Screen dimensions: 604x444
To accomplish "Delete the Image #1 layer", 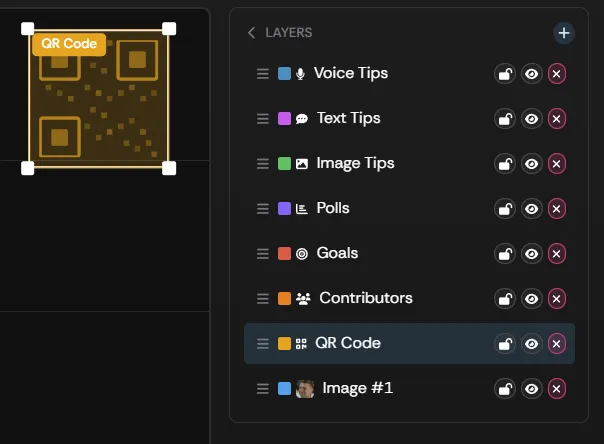I will (557, 389).
